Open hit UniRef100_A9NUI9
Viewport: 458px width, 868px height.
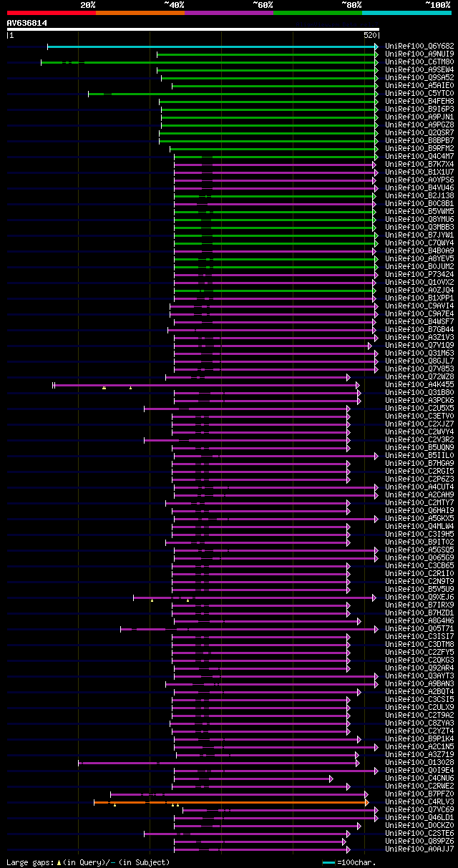[x=419, y=54]
